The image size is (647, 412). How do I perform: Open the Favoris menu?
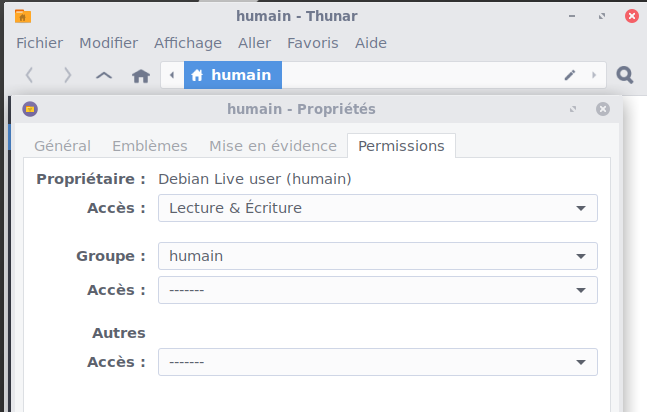click(x=312, y=43)
